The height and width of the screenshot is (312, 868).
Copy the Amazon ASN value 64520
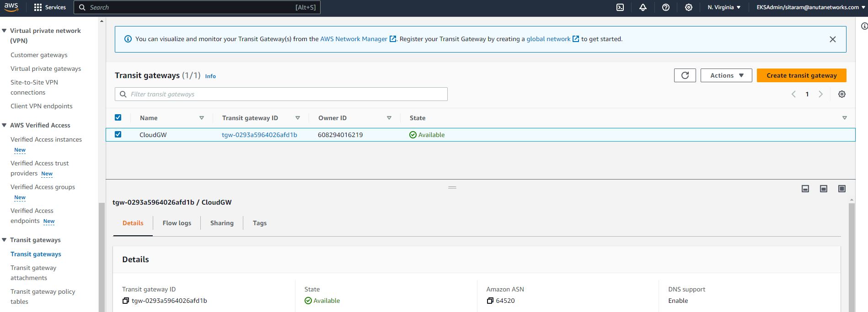(490, 301)
